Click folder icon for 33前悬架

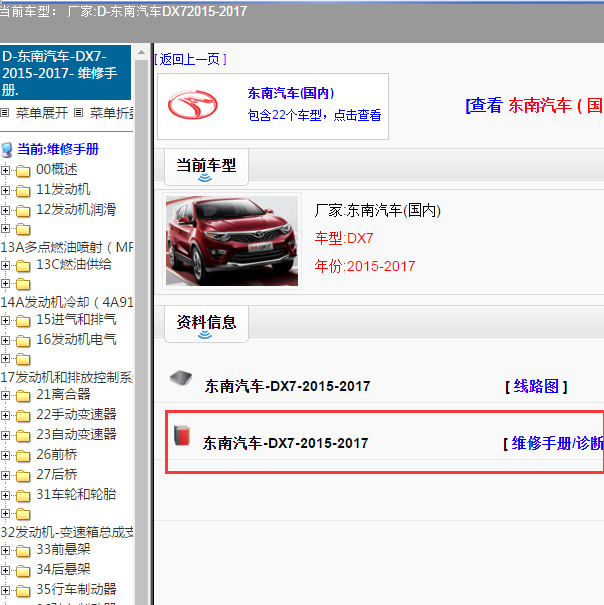click(23, 551)
